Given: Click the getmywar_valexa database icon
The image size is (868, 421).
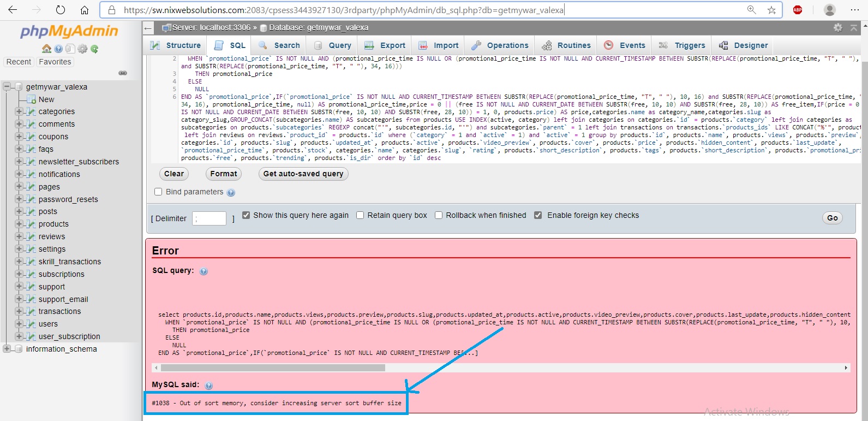Looking at the screenshot, I should pos(19,87).
